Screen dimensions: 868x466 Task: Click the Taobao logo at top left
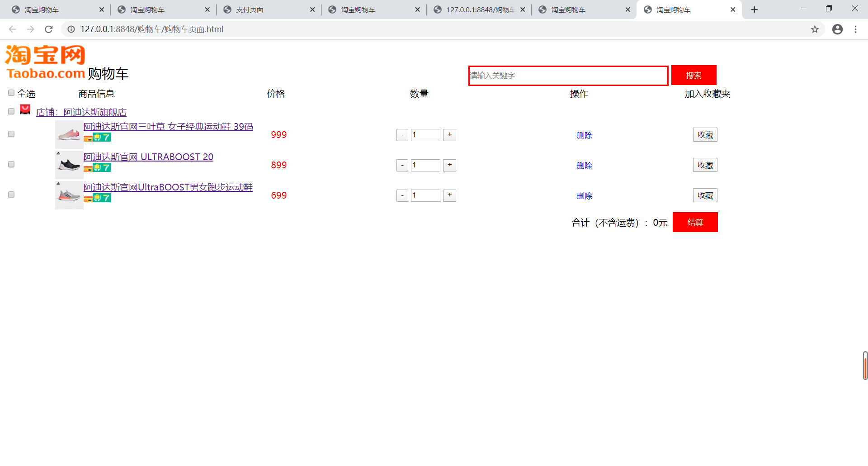point(44,61)
